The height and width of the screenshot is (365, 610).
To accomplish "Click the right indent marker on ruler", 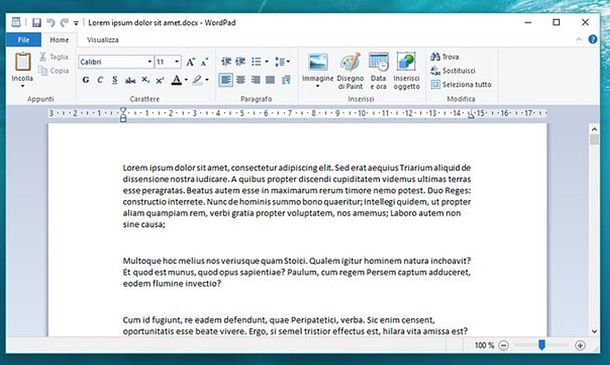I will pyautogui.click(x=471, y=115).
